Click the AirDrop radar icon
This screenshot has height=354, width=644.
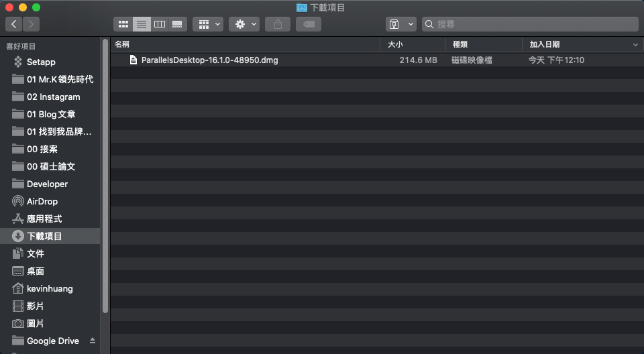coord(18,201)
